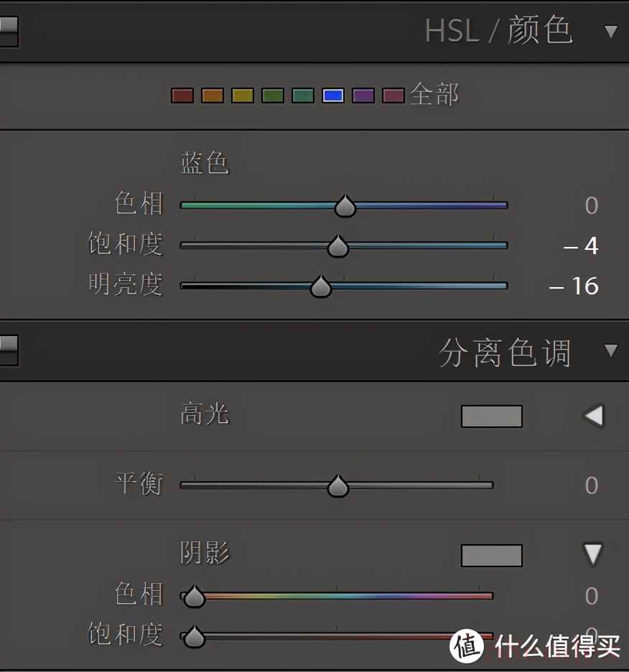The image size is (629, 672).
Task: Open the 阴影 shadow color picker
Action: [x=491, y=555]
